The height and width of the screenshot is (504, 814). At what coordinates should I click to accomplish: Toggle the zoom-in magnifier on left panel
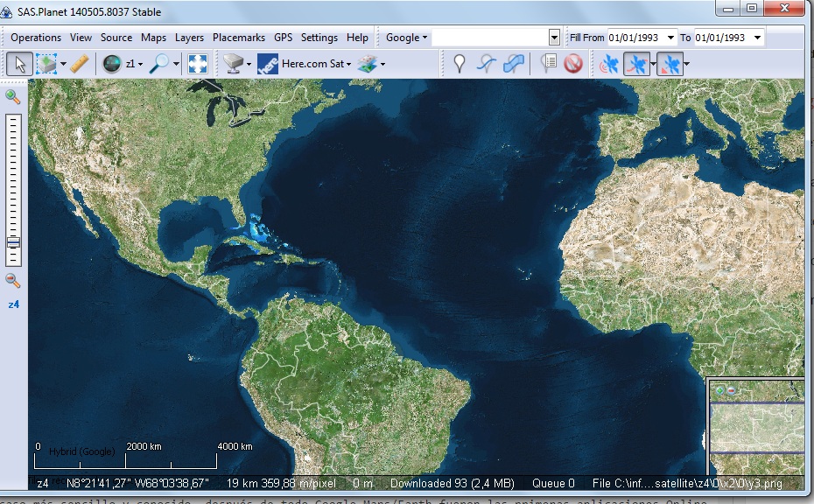click(x=12, y=97)
